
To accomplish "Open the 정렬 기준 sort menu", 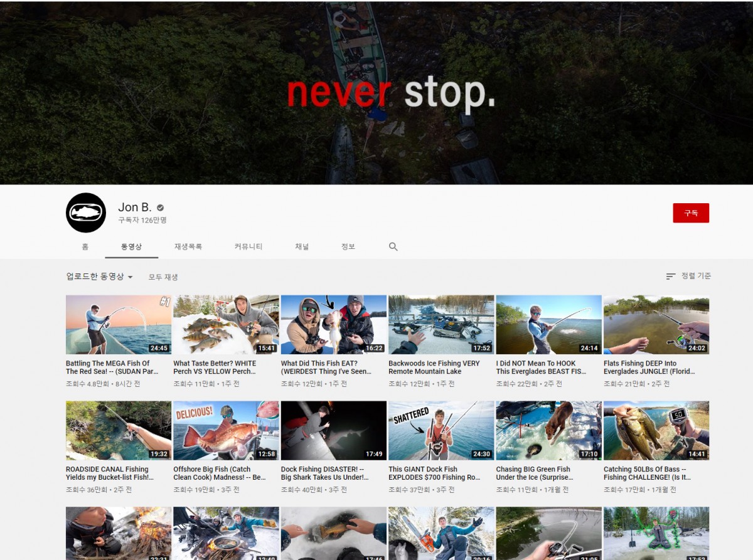I will click(x=688, y=276).
